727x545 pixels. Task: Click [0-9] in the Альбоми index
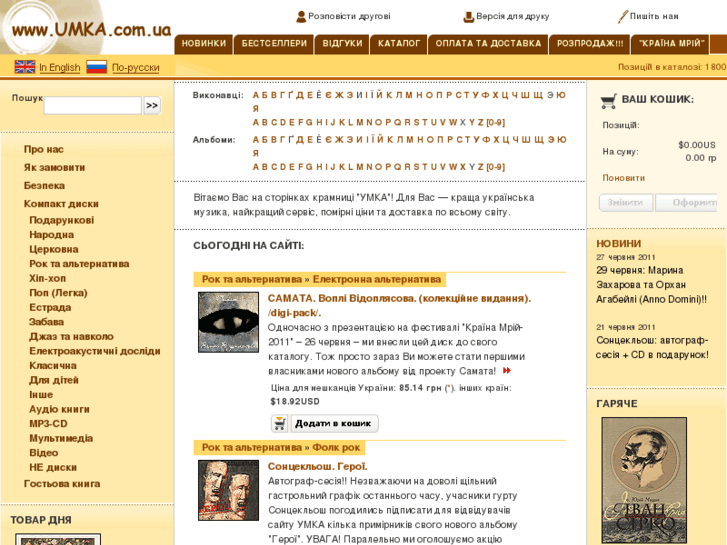(495, 167)
